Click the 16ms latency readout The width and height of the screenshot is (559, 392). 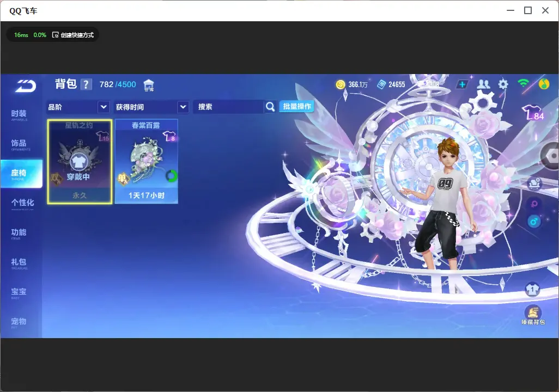pyautogui.click(x=21, y=35)
